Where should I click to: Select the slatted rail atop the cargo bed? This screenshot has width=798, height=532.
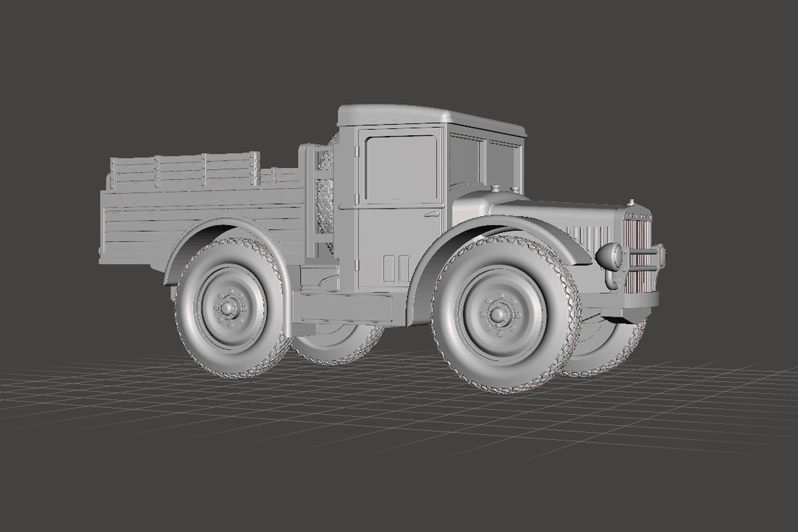tap(181, 169)
